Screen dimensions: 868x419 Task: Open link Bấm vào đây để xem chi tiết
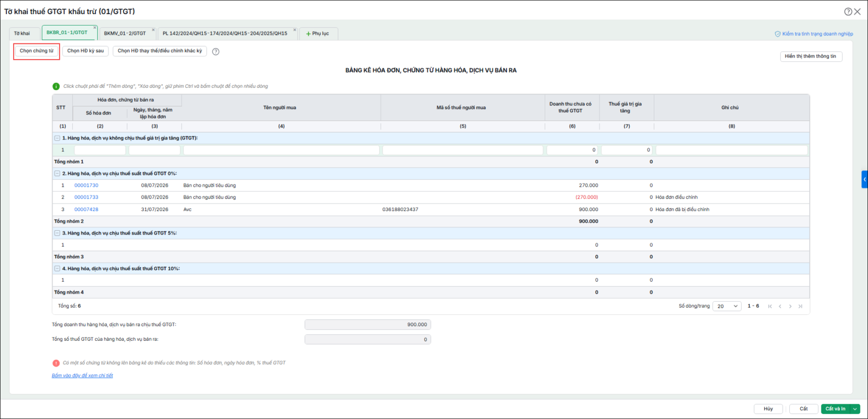point(82,376)
